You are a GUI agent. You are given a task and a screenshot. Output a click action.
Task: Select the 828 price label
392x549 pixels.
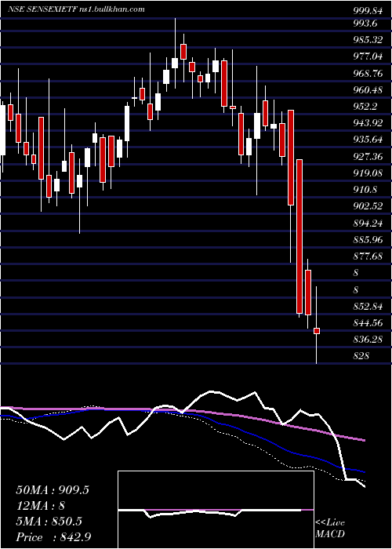click(x=361, y=356)
